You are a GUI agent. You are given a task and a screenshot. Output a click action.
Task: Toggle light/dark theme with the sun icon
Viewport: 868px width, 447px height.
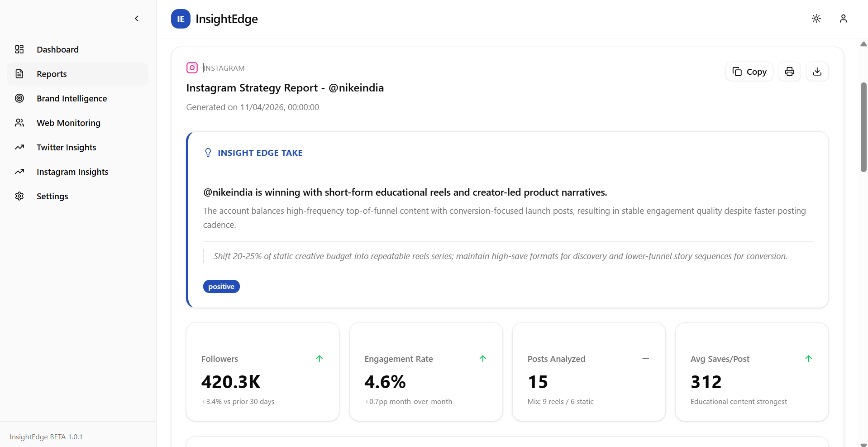coord(816,19)
